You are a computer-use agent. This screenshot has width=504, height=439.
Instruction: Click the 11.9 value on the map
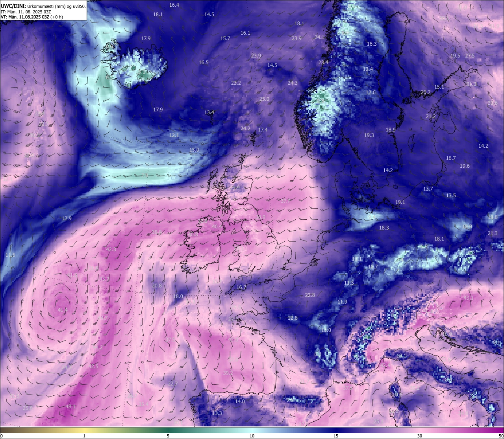click(x=342, y=302)
